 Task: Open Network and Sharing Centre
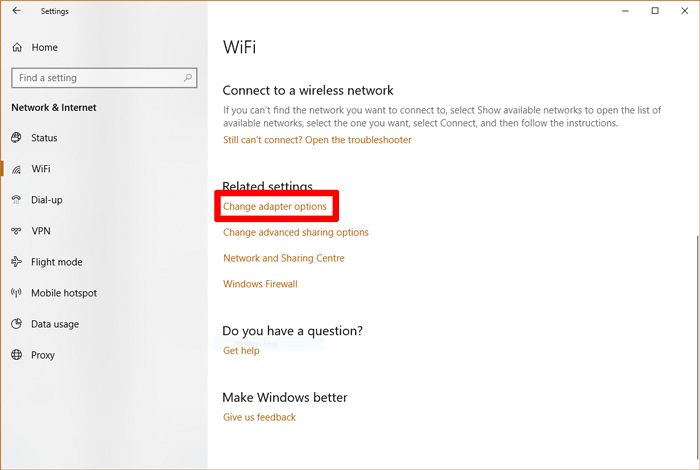(x=284, y=258)
